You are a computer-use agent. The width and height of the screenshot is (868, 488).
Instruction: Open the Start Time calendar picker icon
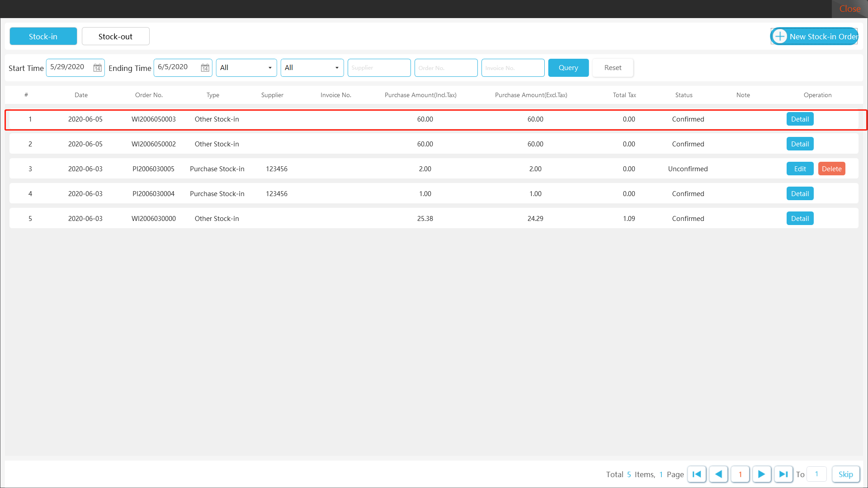pyautogui.click(x=97, y=68)
